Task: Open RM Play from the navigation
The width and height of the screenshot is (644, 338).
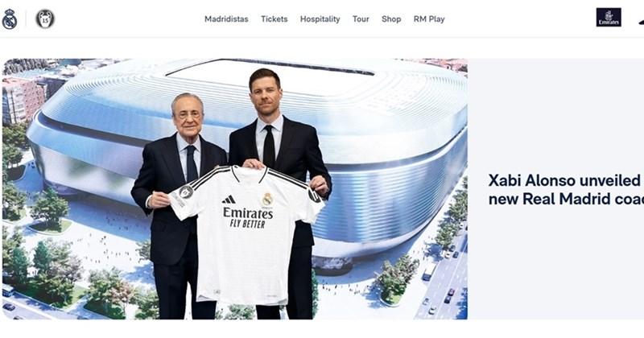Action: (429, 19)
